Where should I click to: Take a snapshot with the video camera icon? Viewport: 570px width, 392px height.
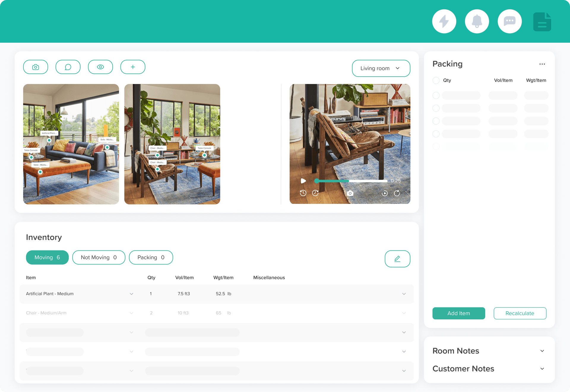350,193
